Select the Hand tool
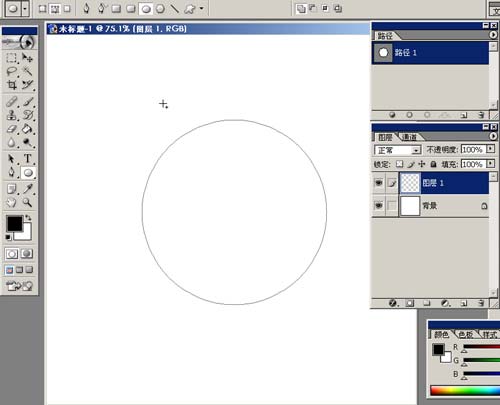The image size is (500, 405). coord(12,202)
